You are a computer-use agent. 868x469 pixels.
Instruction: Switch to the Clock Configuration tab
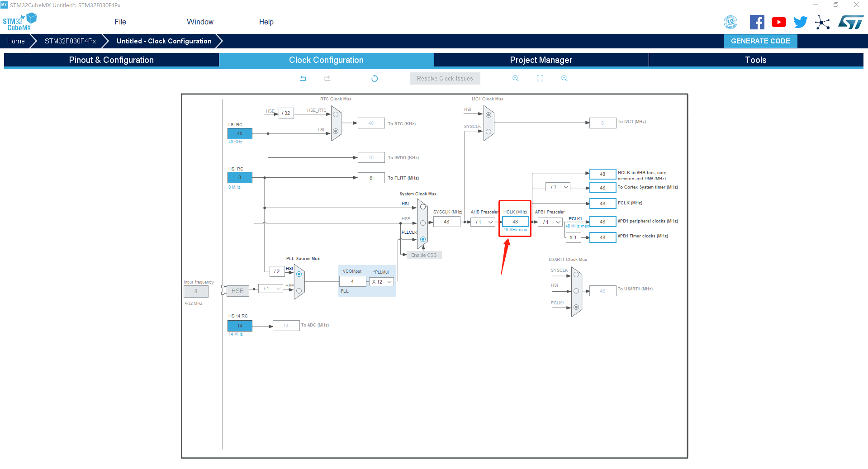coord(326,60)
